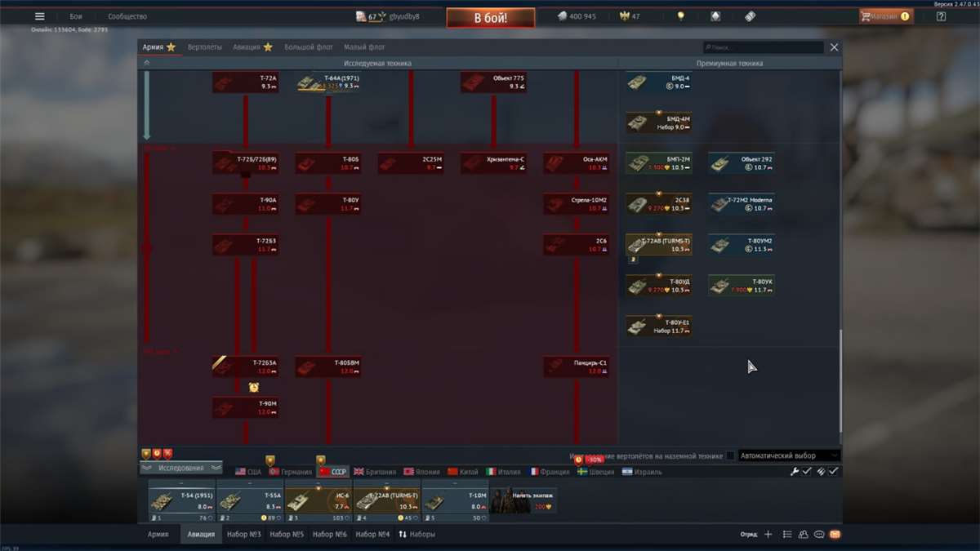The image size is (980, 551).
Task: Select the USA flag nation
Action: (x=248, y=472)
